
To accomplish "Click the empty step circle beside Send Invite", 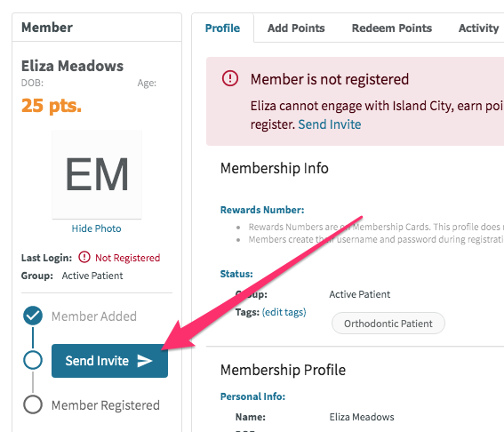I will 33,360.
